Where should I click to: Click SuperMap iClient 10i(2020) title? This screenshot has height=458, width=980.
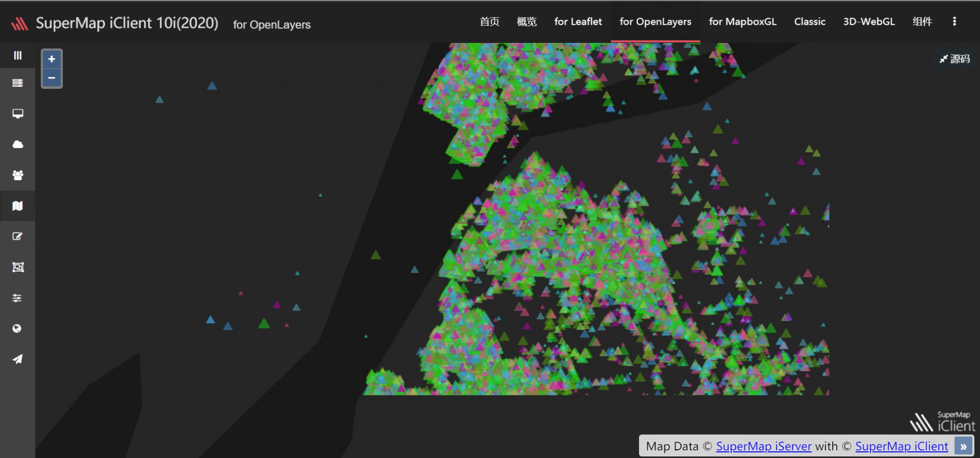[127, 23]
